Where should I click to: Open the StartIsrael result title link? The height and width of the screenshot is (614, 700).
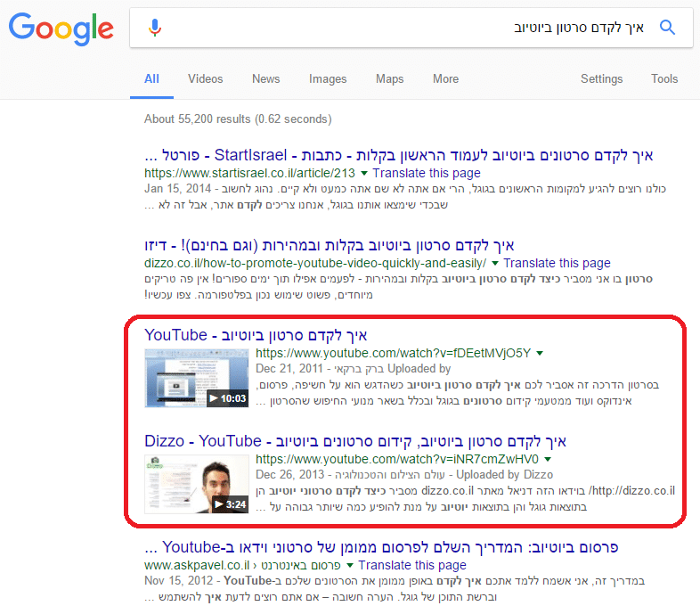coord(399,156)
